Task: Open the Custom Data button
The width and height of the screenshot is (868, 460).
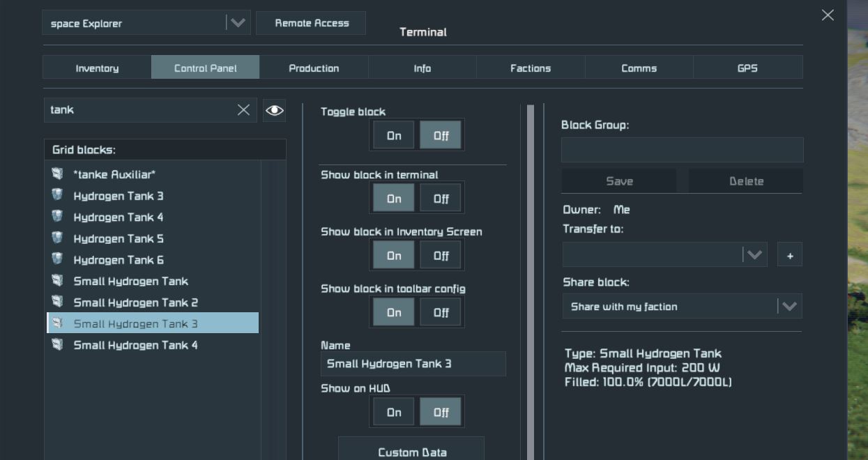Action: 411,451
